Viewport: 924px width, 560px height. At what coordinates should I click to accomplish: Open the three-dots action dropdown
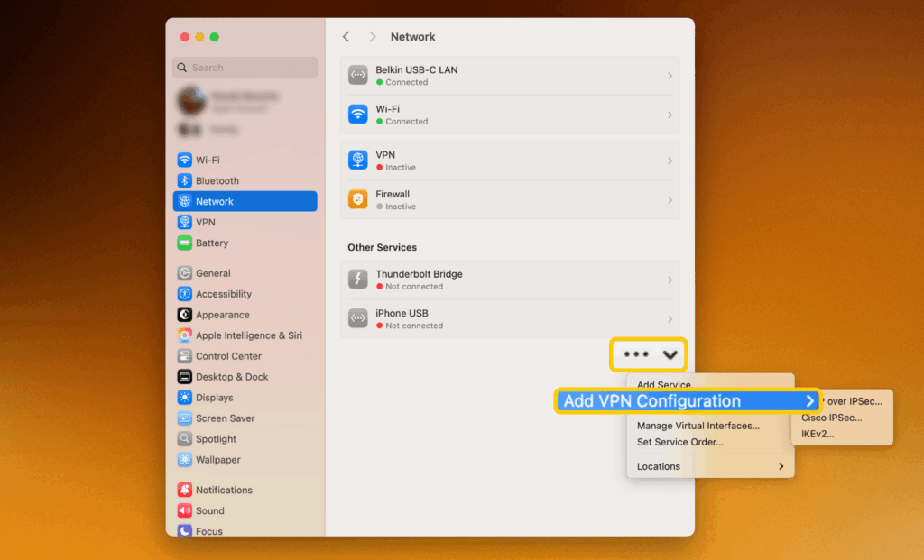pyautogui.click(x=650, y=354)
